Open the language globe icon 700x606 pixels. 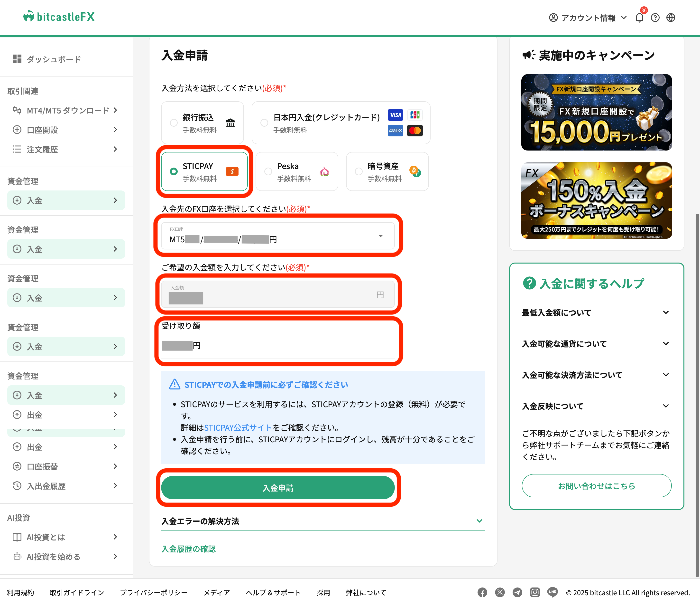pos(671,18)
